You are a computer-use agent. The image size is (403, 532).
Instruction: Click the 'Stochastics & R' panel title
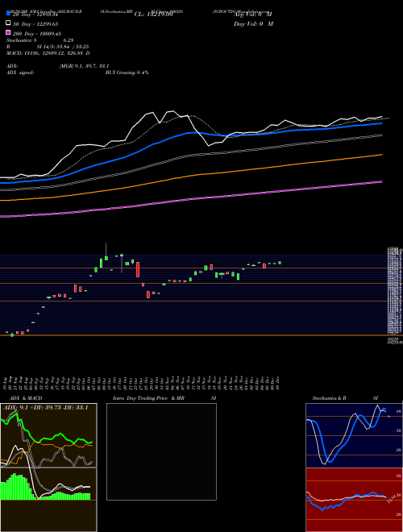pyautogui.click(x=330, y=398)
